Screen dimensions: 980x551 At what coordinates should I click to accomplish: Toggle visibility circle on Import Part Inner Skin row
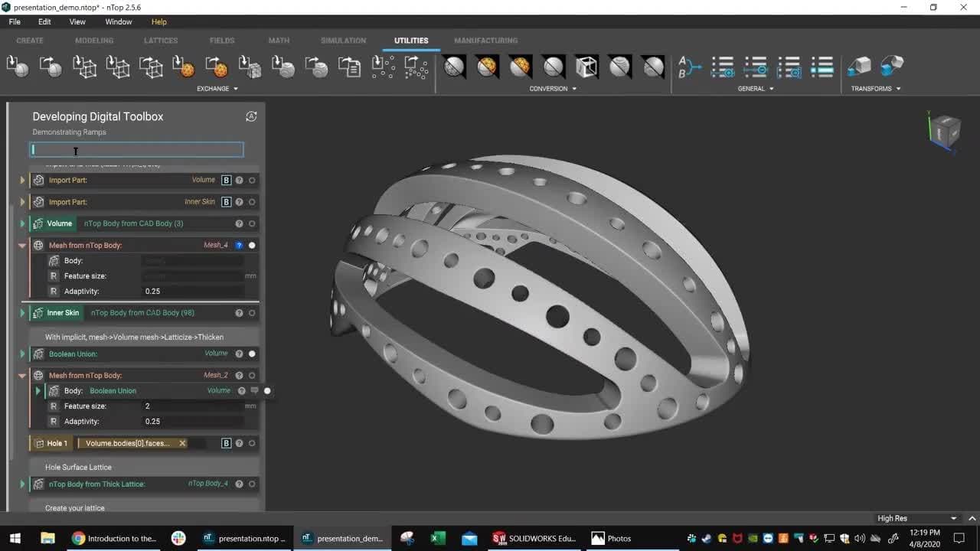pos(252,202)
